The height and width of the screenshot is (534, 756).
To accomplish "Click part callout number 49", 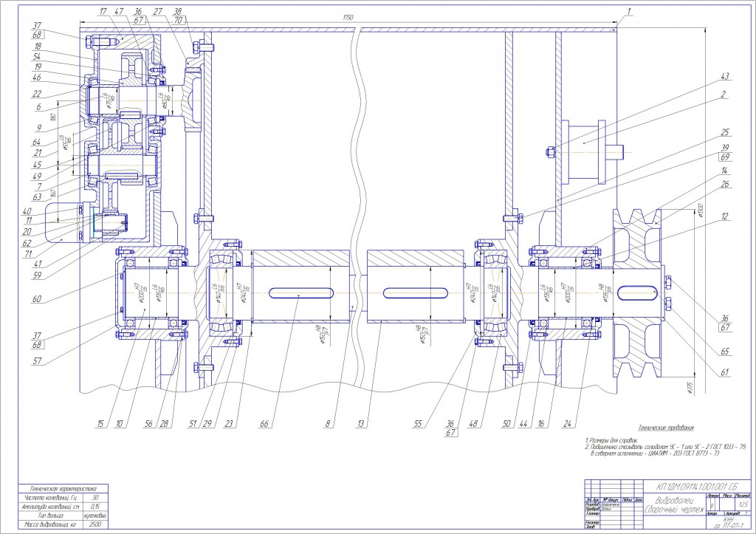I will [37, 177].
